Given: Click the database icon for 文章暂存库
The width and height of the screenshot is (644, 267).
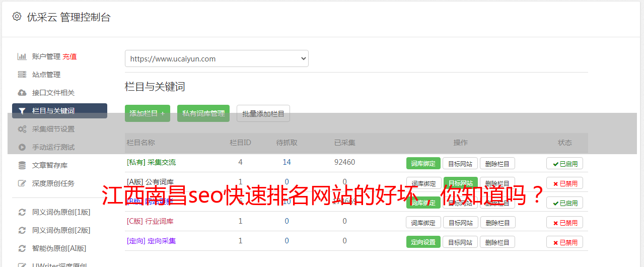Looking at the screenshot, I should point(22,165).
